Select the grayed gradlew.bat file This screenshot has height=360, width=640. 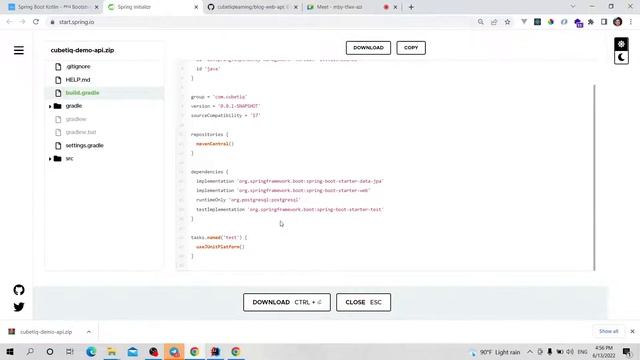pyautogui.click(x=81, y=132)
